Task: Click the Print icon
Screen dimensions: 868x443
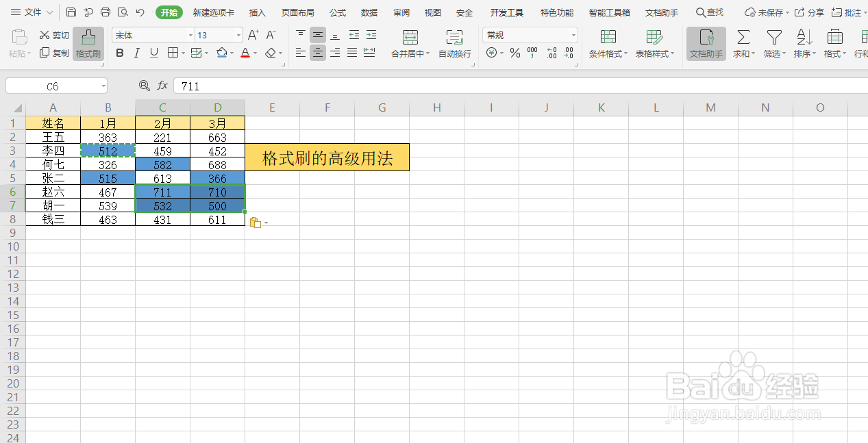Action: pyautogui.click(x=106, y=12)
